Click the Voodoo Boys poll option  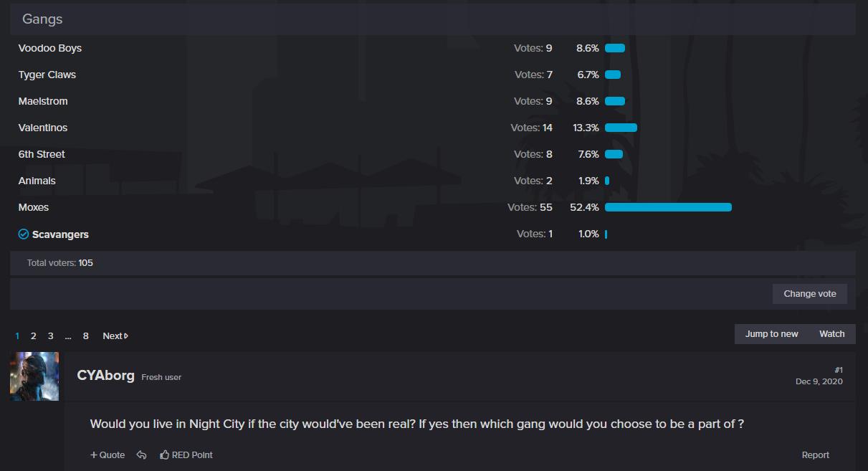[50, 48]
